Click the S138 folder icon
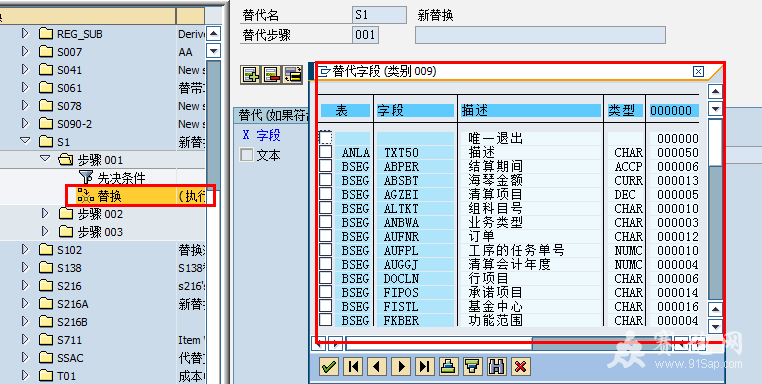762x384 pixels. [46, 268]
